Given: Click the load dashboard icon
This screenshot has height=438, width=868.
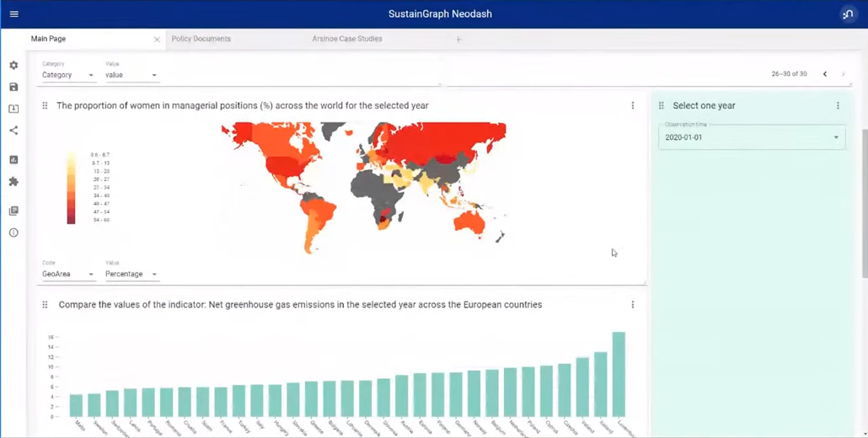Looking at the screenshot, I should (x=13, y=109).
